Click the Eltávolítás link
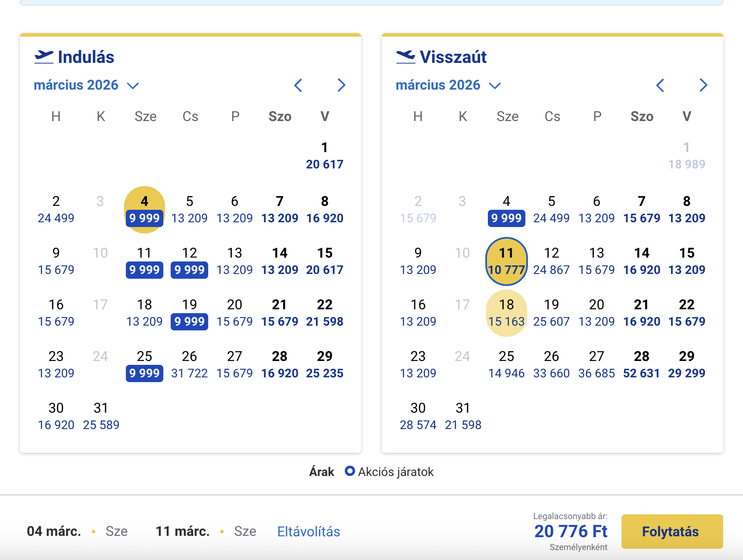The width and height of the screenshot is (743, 560). pyautogui.click(x=309, y=532)
